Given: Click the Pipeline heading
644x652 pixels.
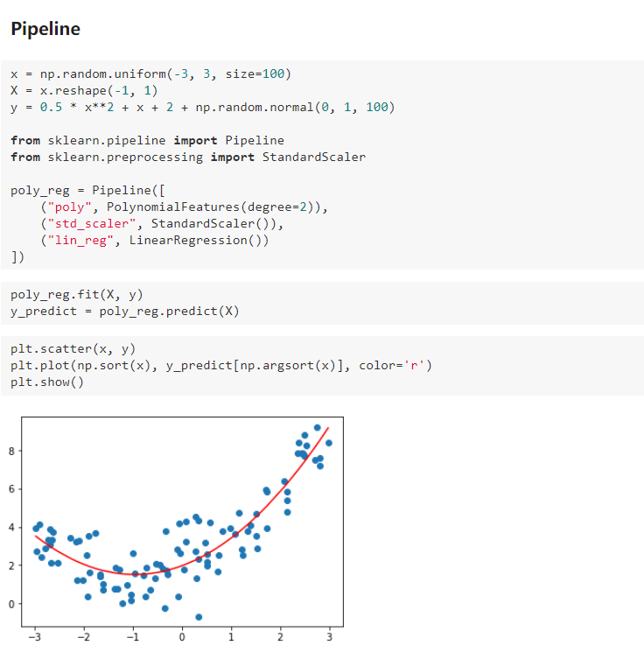Looking at the screenshot, I should coord(45,29).
